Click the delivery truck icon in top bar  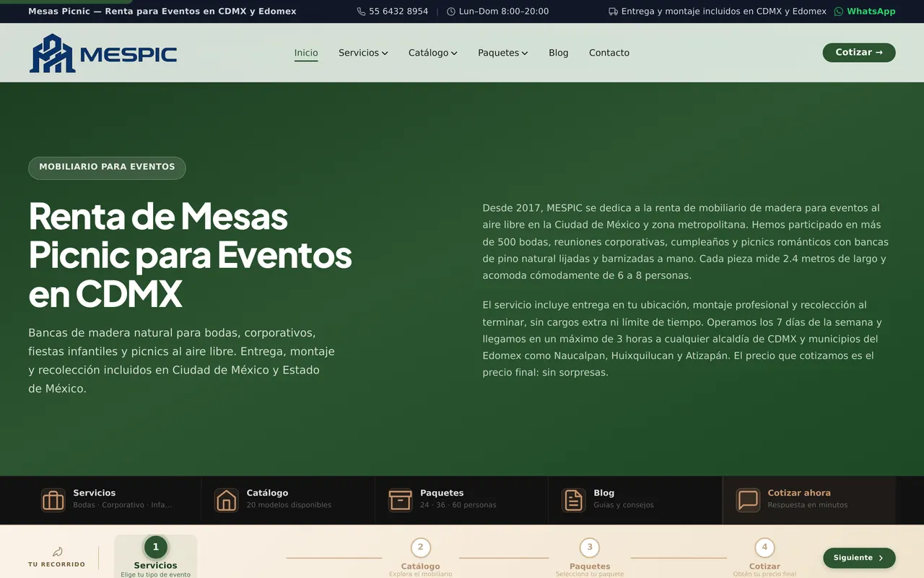pyautogui.click(x=613, y=12)
